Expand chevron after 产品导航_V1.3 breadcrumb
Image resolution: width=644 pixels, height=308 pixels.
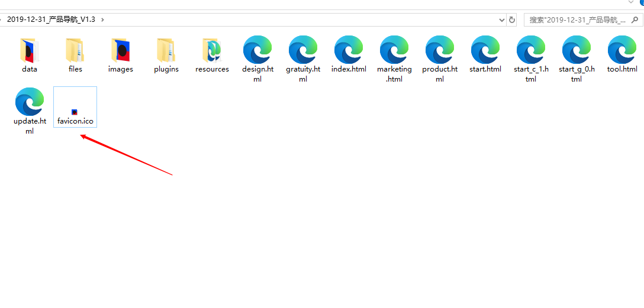click(x=102, y=20)
